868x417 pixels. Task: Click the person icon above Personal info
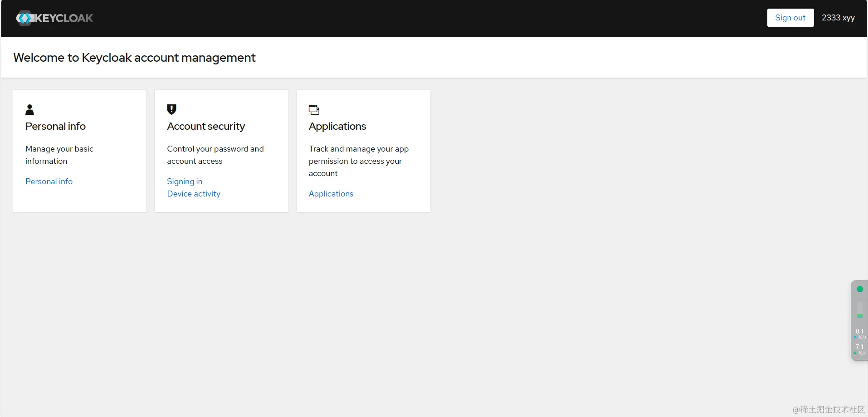point(30,109)
